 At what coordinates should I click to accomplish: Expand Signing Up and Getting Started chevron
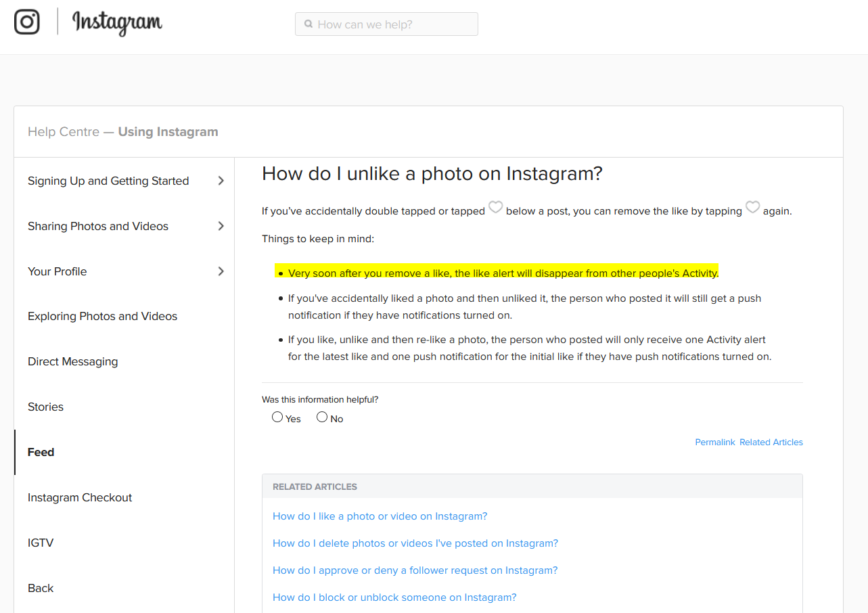tap(221, 181)
